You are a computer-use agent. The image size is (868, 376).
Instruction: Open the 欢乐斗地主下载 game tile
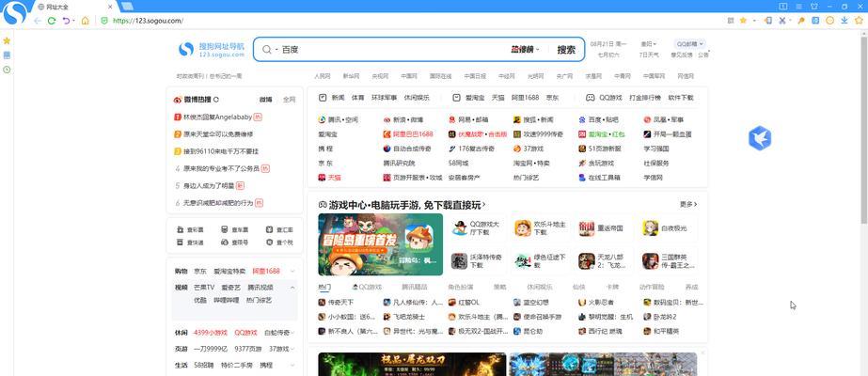[x=541, y=227]
